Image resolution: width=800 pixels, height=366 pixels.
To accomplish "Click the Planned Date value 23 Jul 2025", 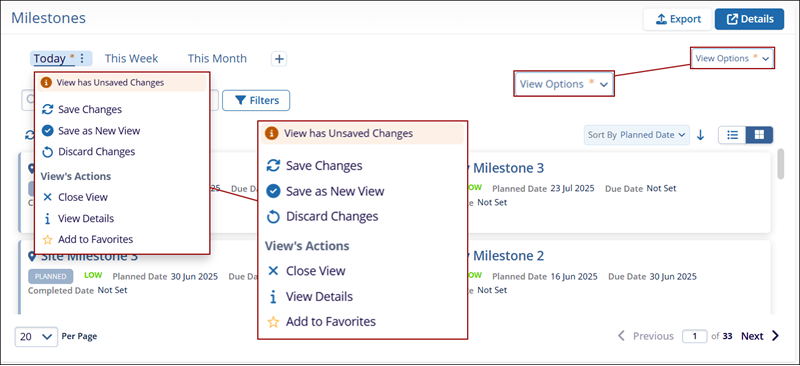I will 572,188.
